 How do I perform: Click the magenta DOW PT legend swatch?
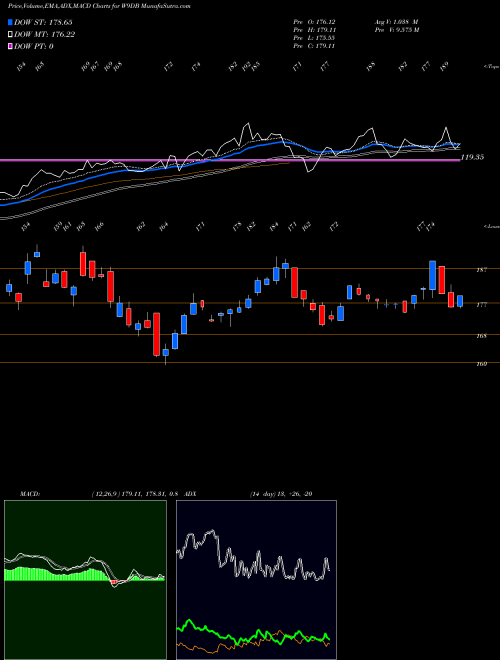pyautogui.click(x=10, y=46)
